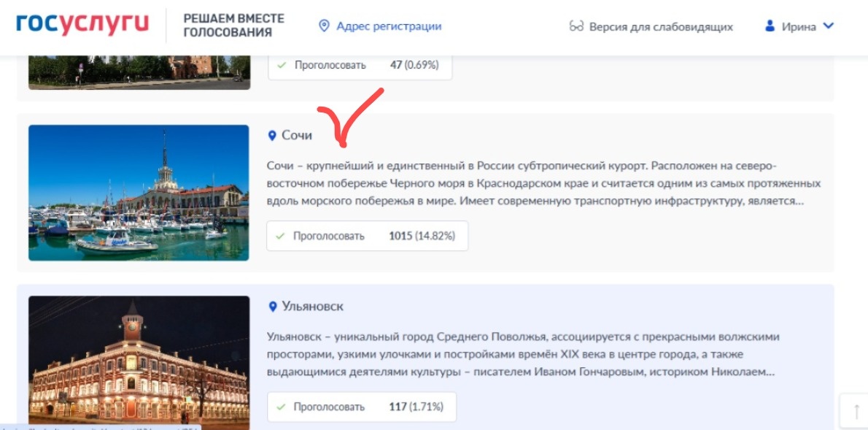Open the Сочи marina port photo
Viewport: 868px width, 430px height.
point(139,192)
